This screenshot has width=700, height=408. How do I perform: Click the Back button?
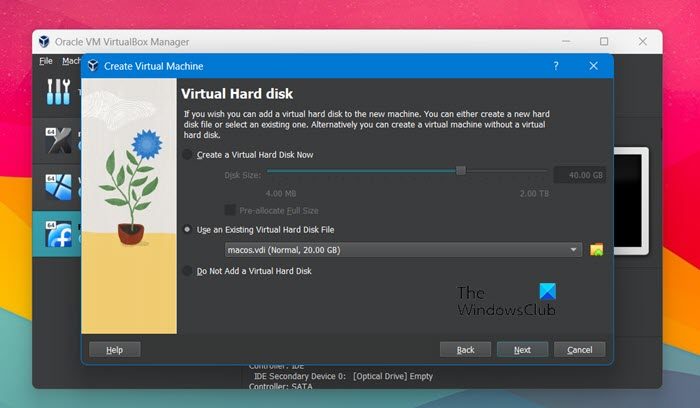point(465,350)
